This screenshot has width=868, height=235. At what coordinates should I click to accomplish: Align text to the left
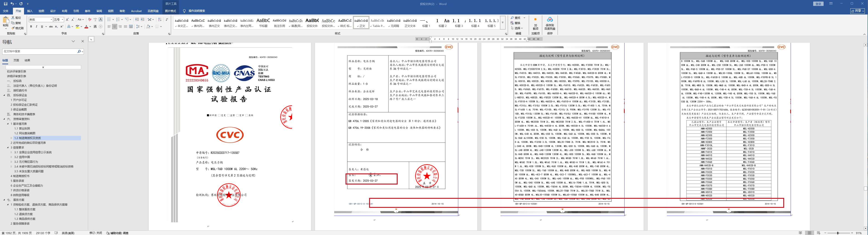(109, 26)
